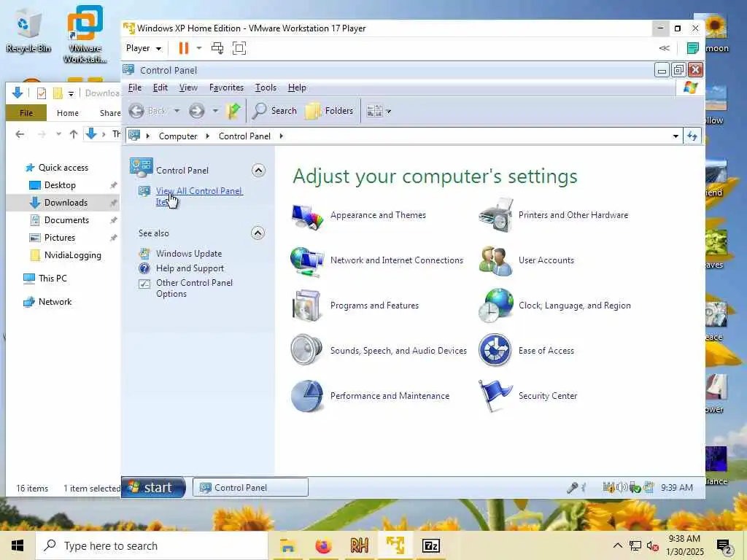Click the Windows search box on taskbar
The height and width of the screenshot is (560, 747).
152,545
